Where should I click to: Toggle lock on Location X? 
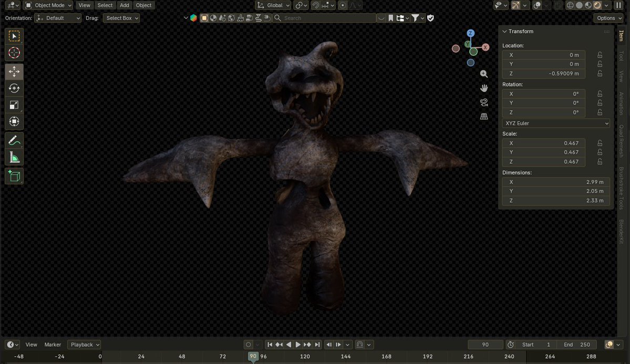(600, 55)
